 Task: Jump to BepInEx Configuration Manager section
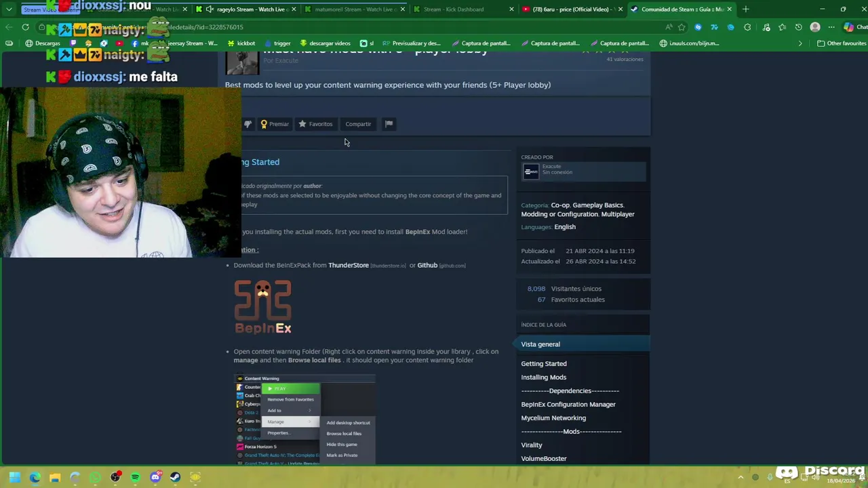(x=568, y=405)
